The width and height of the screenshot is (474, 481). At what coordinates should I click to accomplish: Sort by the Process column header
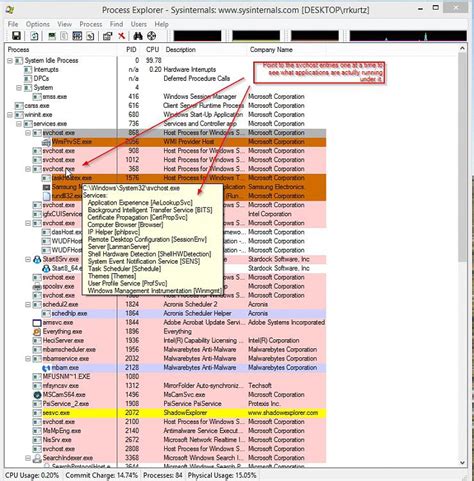[x=61, y=50]
